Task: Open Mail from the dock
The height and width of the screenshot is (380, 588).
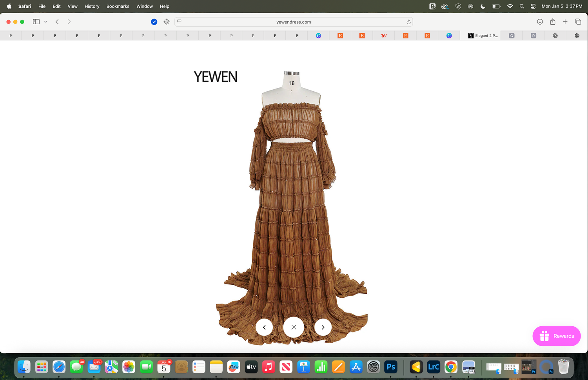Action: click(94, 367)
